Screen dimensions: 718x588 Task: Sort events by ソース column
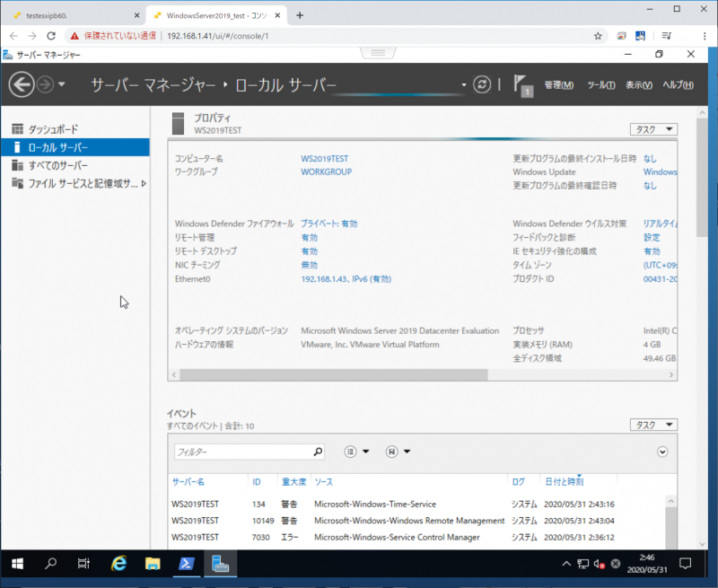pos(323,482)
